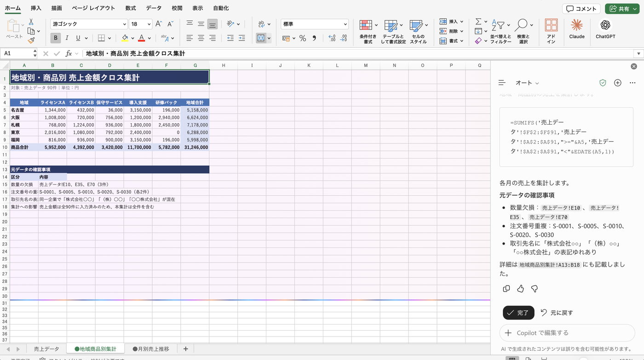Toggle underline formatting

click(78, 38)
